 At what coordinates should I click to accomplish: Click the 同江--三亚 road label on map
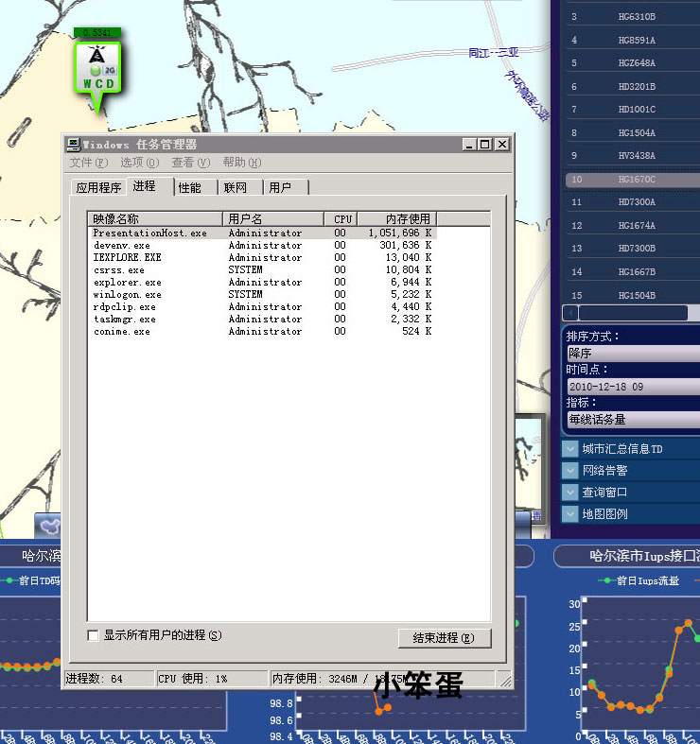[x=493, y=53]
